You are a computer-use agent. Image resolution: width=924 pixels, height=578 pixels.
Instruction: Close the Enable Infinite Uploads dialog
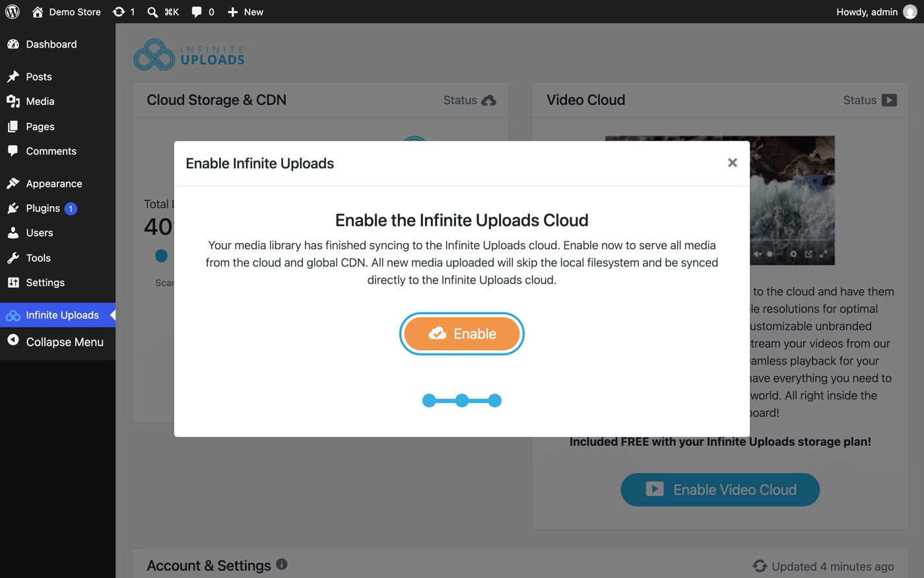pos(732,163)
